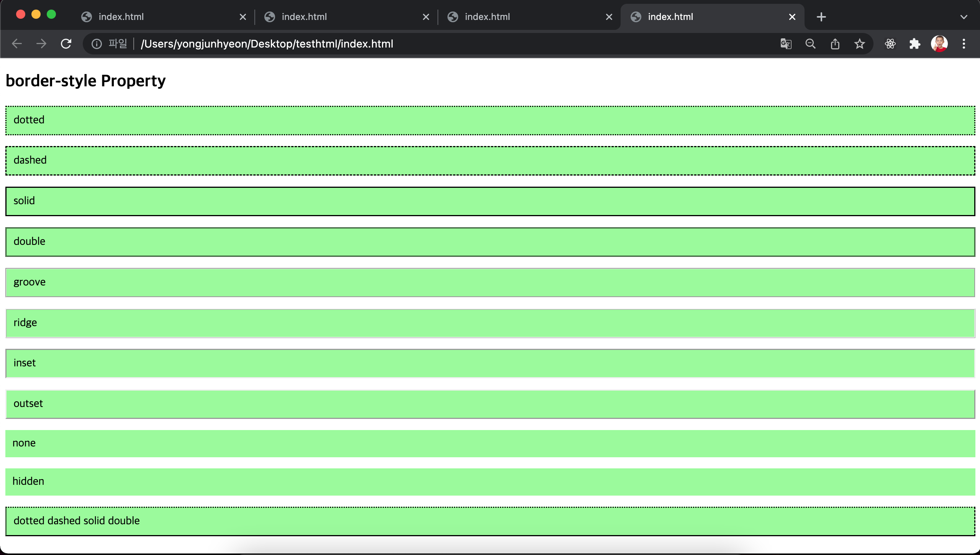Open the Google Translate icon
This screenshot has height=555, width=980.
(x=786, y=44)
